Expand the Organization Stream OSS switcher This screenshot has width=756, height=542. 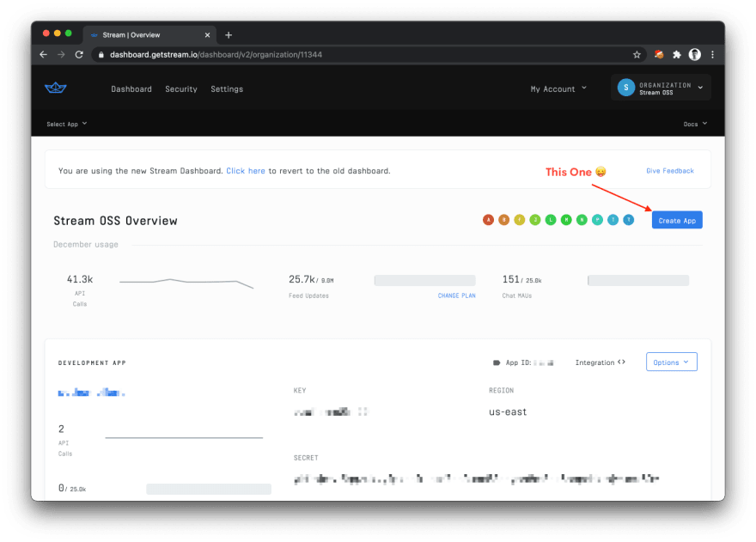point(661,88)
